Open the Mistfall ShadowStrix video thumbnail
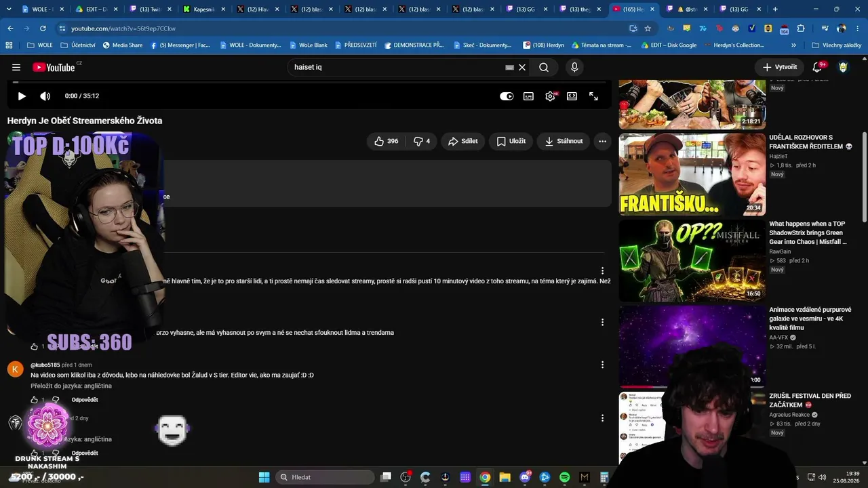The image size is (868, 488). pyautogui.click(x=692, y=260)
